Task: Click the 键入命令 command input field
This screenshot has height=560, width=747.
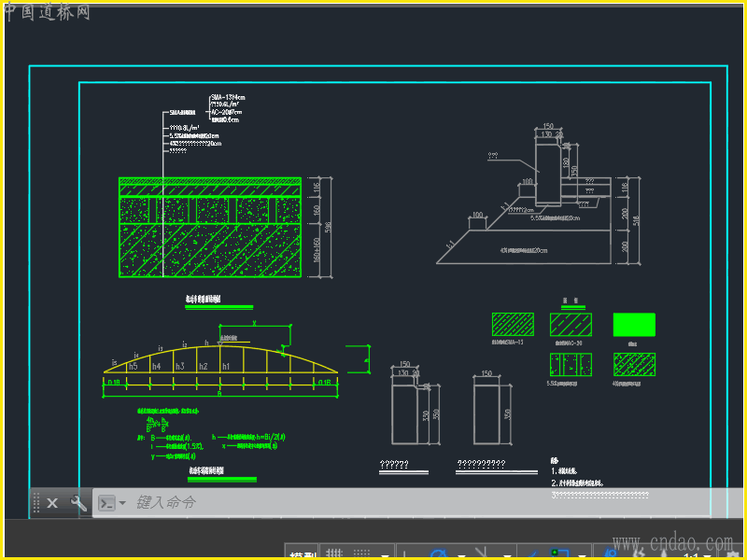Action: [x=373, y=502]
